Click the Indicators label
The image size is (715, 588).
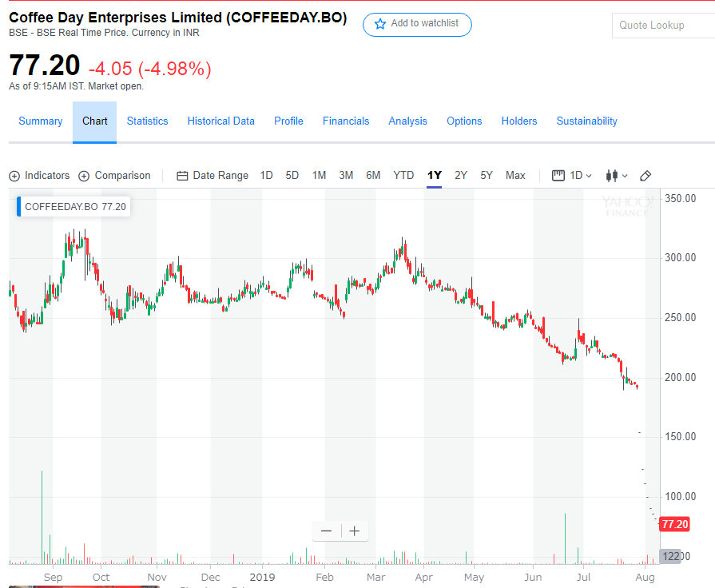(47, 176)
